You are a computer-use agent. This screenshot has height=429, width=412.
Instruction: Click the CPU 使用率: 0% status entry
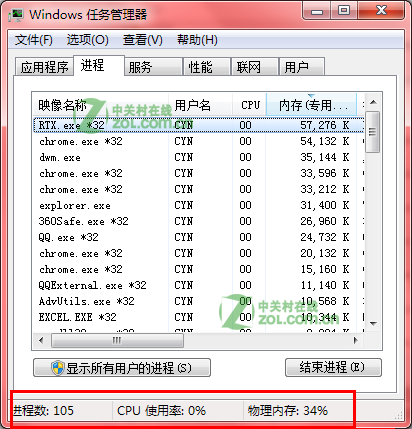pos(162,411)
